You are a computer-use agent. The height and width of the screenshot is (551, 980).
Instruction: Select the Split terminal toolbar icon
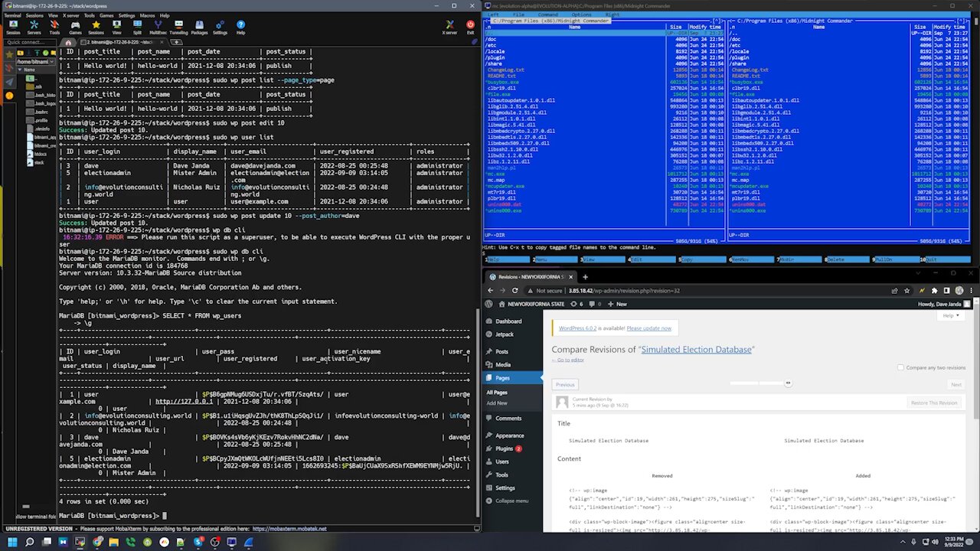click(x=137, y=28)
